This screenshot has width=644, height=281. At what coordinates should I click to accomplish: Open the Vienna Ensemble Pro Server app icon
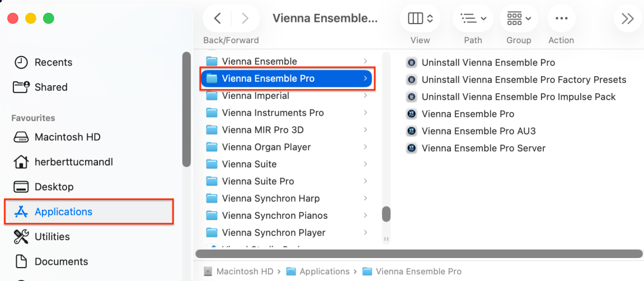point(412,149)
